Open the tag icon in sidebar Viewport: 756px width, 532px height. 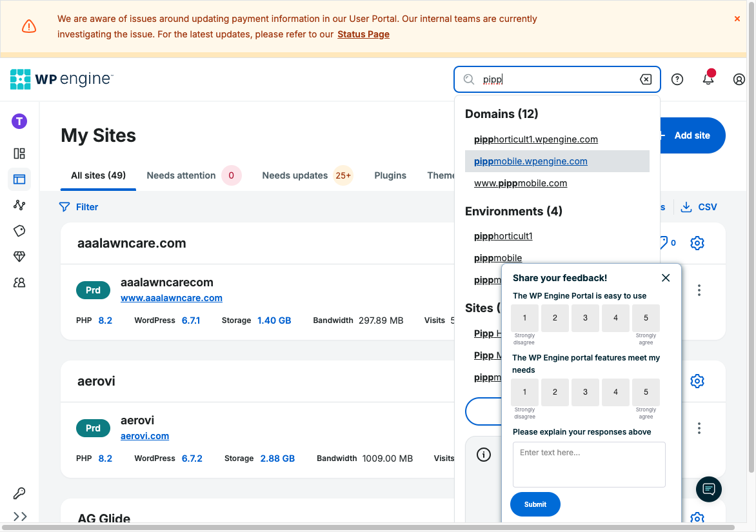pyautogui.click(x=19, y=231)
